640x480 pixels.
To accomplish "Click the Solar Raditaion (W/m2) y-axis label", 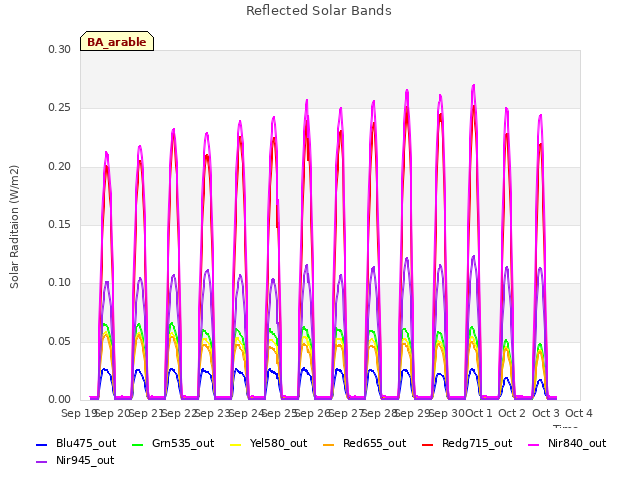I will tap(14, 227).
